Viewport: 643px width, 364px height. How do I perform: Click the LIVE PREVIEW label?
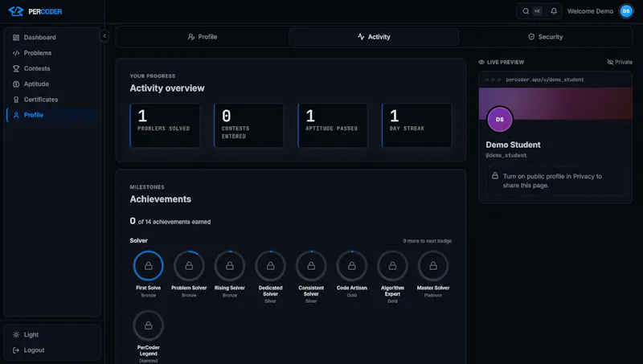pyautogui.click(x=506, y=63)
